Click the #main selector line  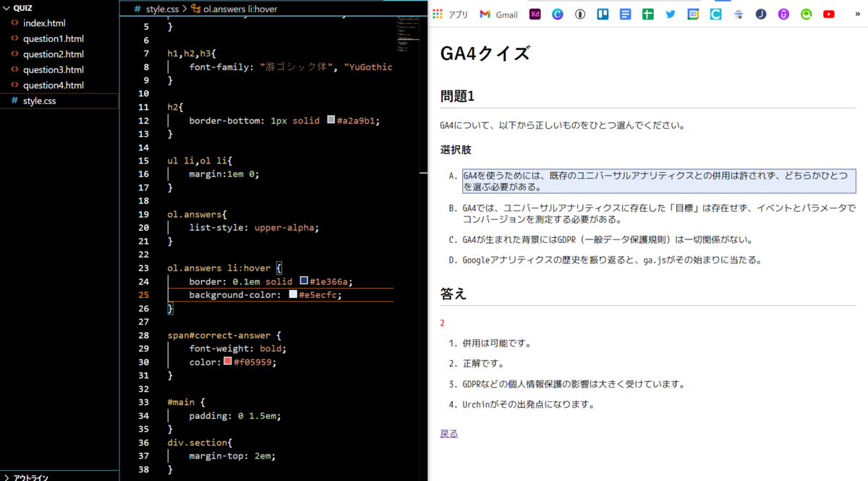pos(187,401)
